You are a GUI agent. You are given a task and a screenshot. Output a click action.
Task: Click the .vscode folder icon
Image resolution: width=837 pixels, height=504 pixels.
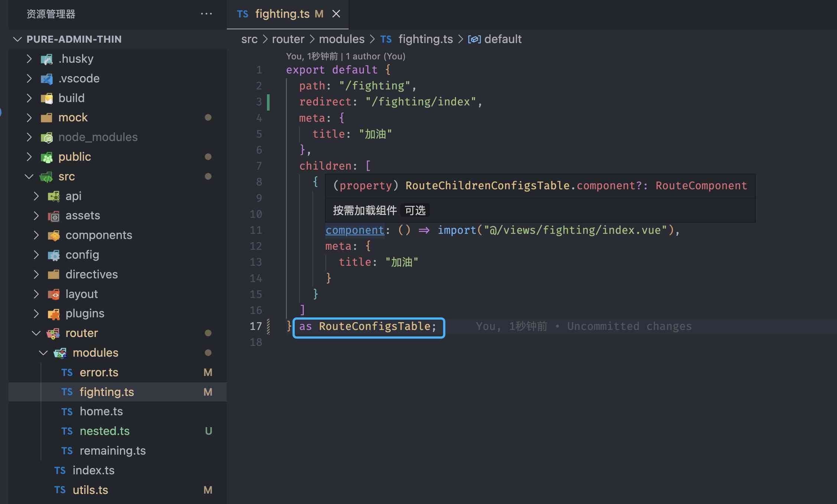pos(46,79)
